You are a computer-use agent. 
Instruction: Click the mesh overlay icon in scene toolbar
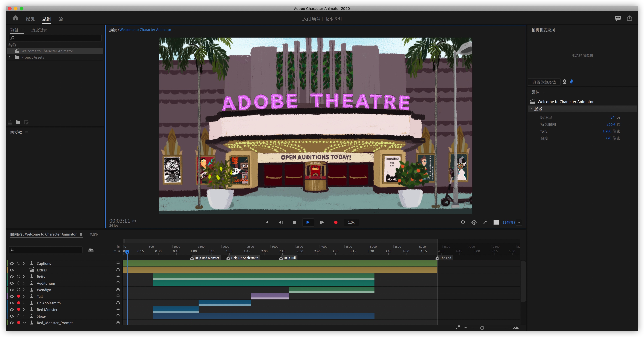(x=474, y=222)
